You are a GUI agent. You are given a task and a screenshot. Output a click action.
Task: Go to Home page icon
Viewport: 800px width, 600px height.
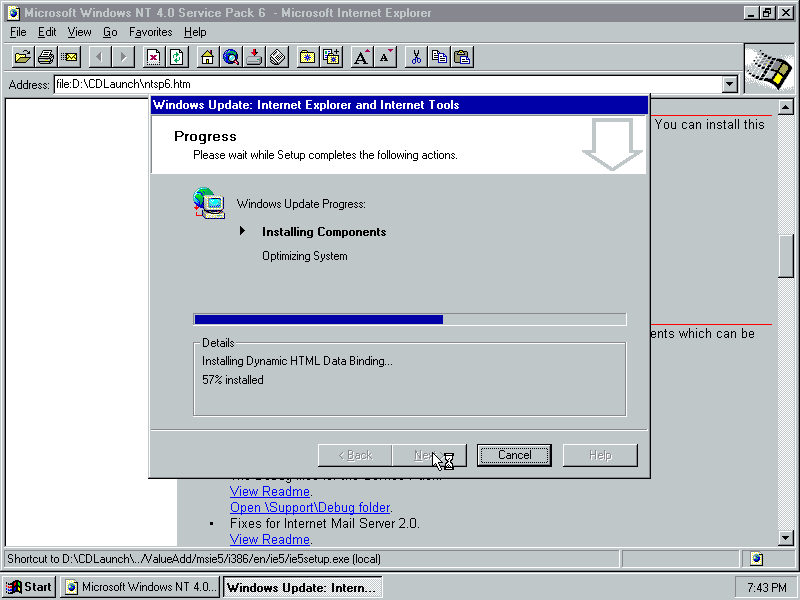(207, 57)
